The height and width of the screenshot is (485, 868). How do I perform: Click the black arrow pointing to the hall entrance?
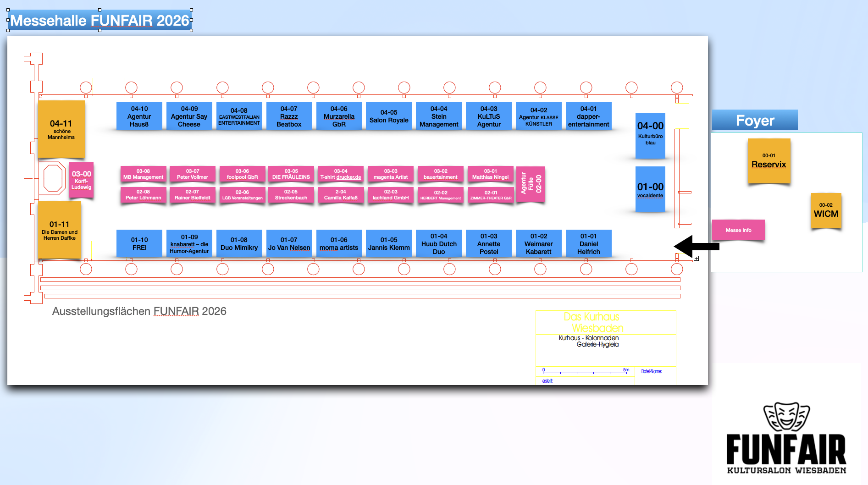coord(695,247)
